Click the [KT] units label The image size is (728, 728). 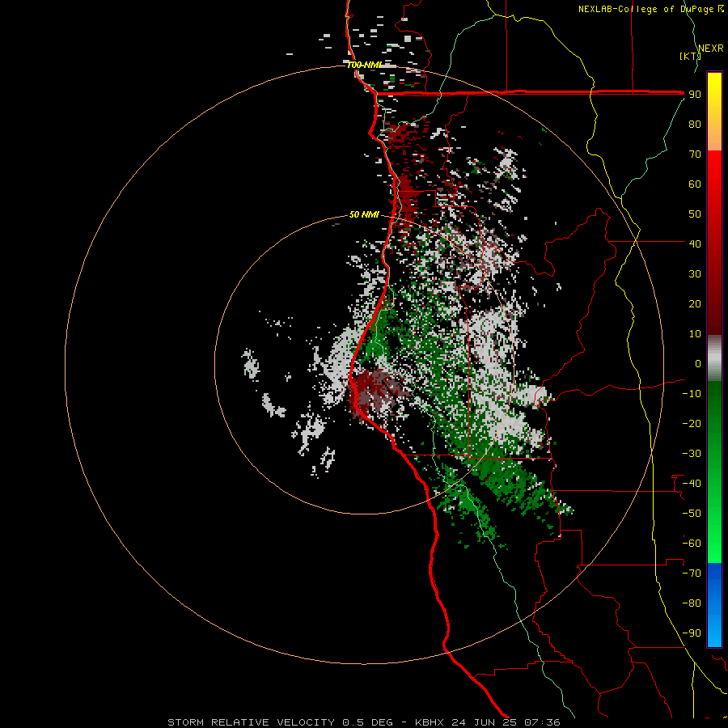[690, 56]
